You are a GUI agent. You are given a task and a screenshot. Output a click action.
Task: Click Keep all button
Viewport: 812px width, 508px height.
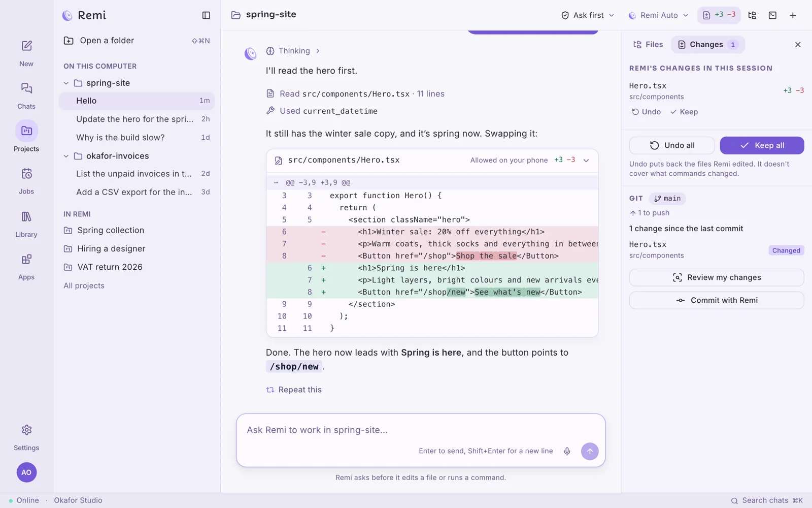pyautogui.click(x=762, y=145)
